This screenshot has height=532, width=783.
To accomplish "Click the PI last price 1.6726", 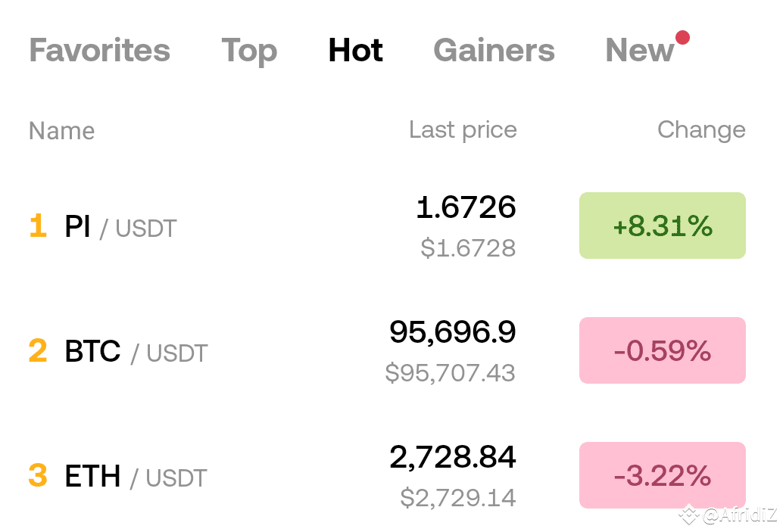I will coord(466,207).
